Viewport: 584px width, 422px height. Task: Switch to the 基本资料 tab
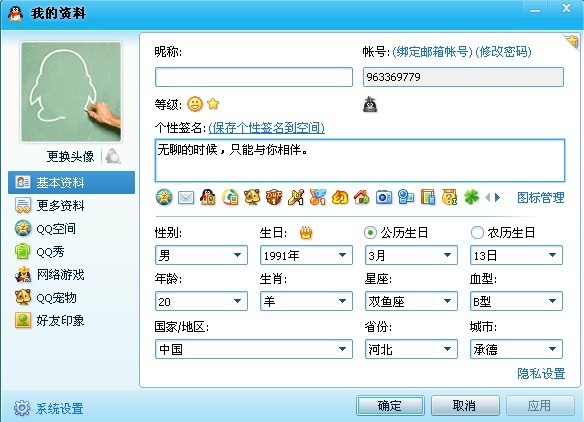[72, 183]
